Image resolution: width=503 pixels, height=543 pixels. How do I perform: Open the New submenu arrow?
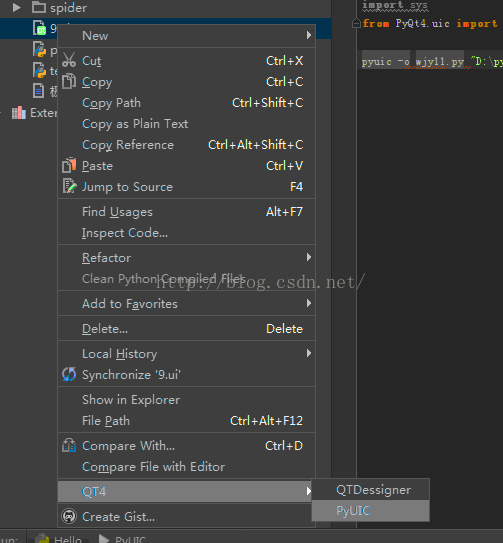(x=309, y=35)
